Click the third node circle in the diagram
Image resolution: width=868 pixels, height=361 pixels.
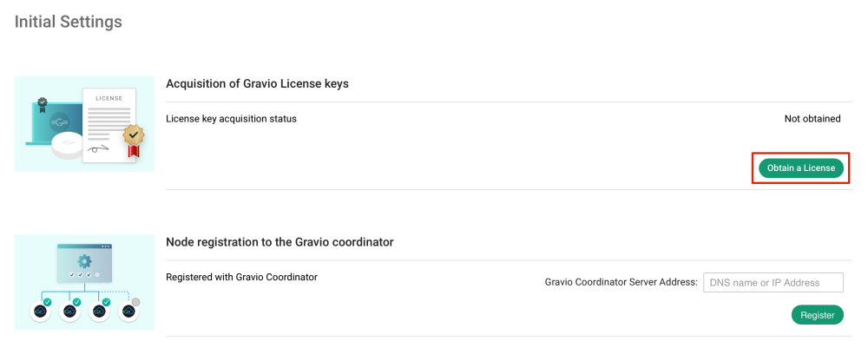click(99, 311)
